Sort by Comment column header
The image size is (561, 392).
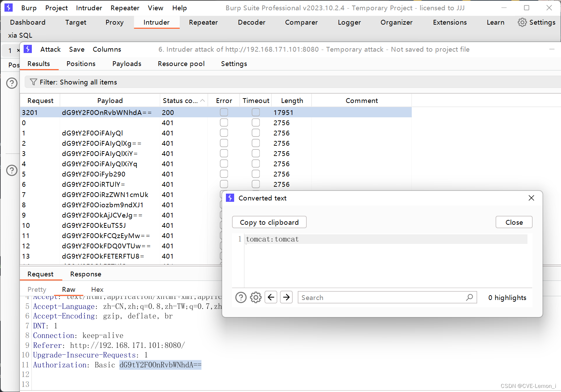[x=362, y=101]
